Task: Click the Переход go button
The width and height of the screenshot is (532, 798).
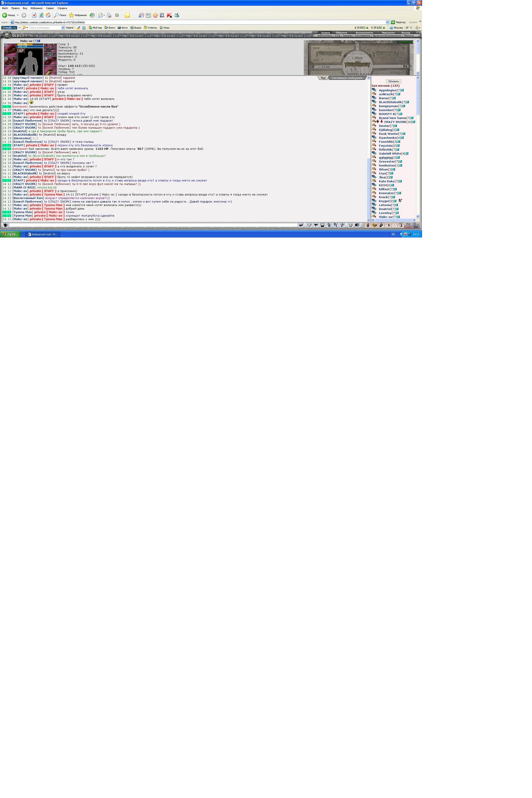Action: click(398, 22)
